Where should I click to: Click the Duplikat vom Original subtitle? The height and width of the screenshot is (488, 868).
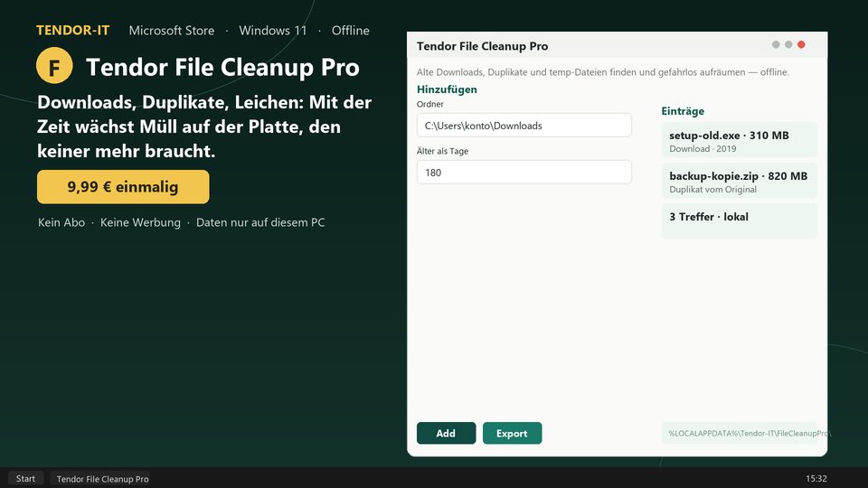[713, 190]
